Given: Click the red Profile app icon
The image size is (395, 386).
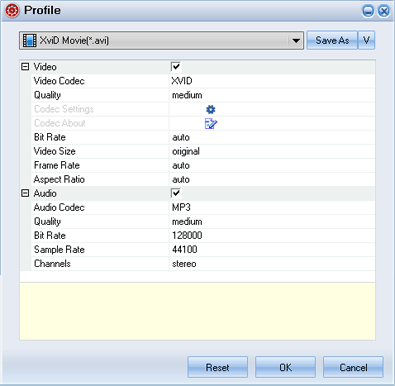Looking at the screenshot, I should point(12,11).
